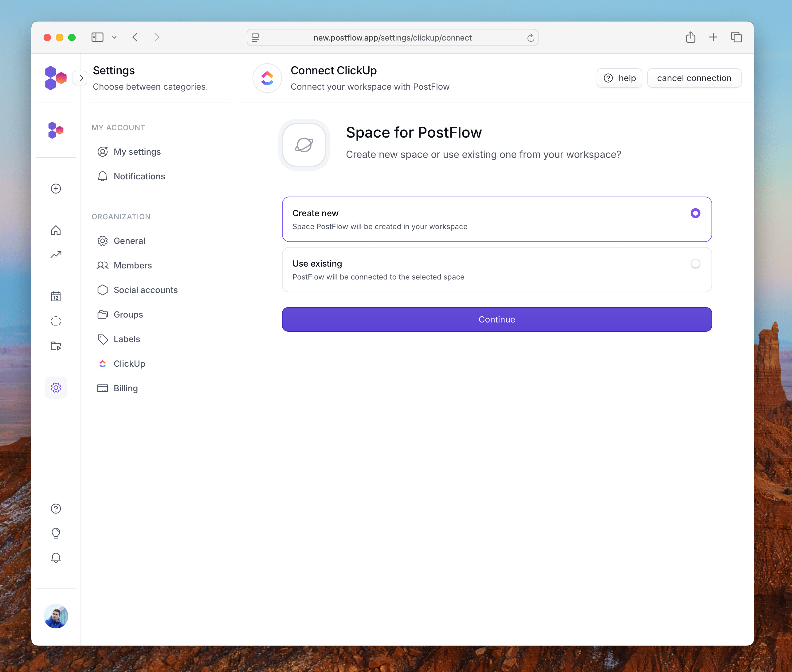Image resolution: width=792 pixels, height=672 pixels.
Task: Open the Members page
Action: [124, 266]
